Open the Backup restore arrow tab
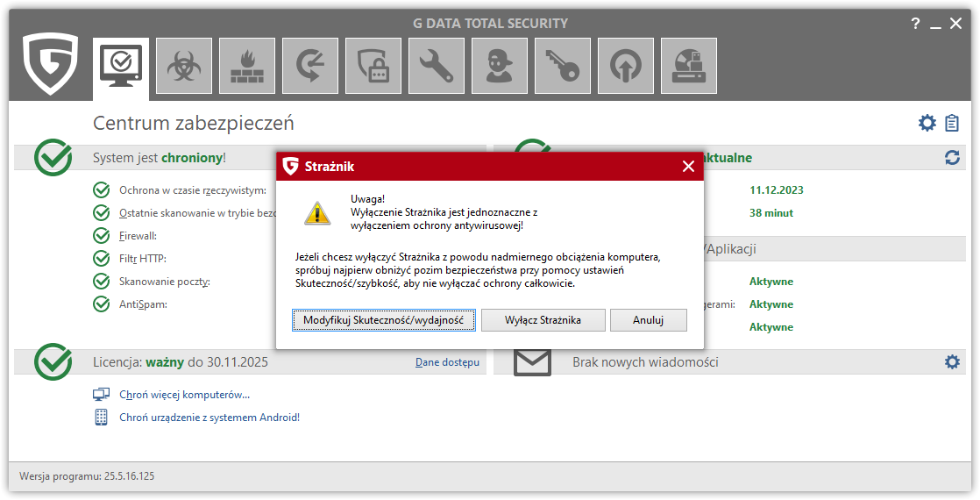 tap(310, 67)
